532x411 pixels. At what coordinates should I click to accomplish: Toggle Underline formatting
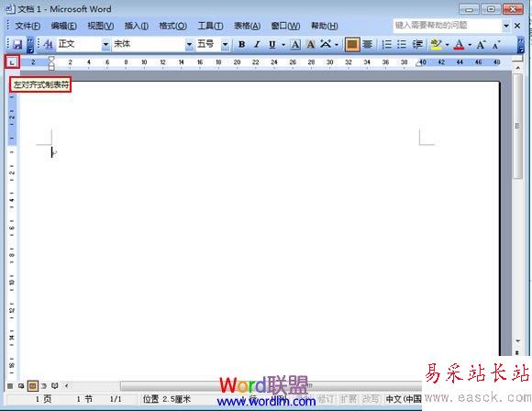click(272, 44)
